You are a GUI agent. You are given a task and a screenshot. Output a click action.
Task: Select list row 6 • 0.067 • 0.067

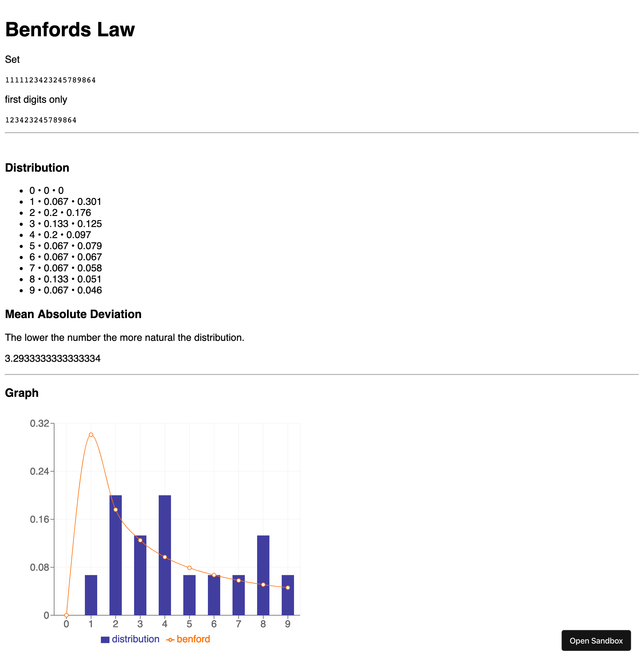click(66, 257)
